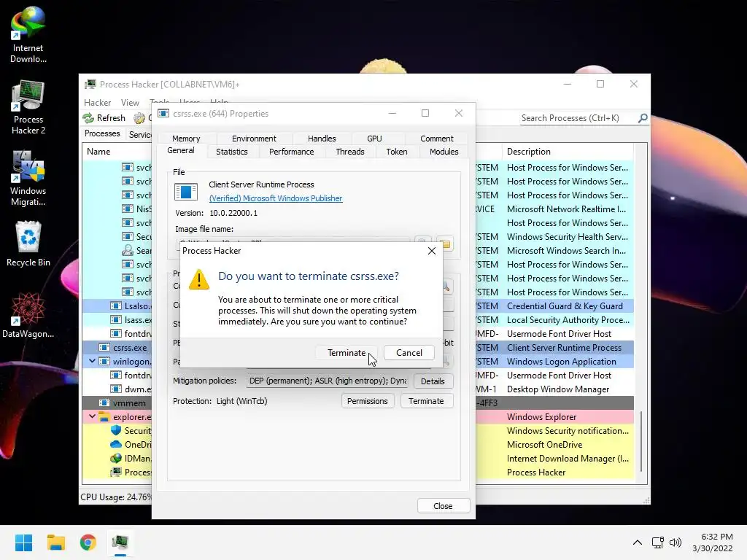Sort by the Name column header
This screenshot has height=560, width=747.
pos(98,152)
